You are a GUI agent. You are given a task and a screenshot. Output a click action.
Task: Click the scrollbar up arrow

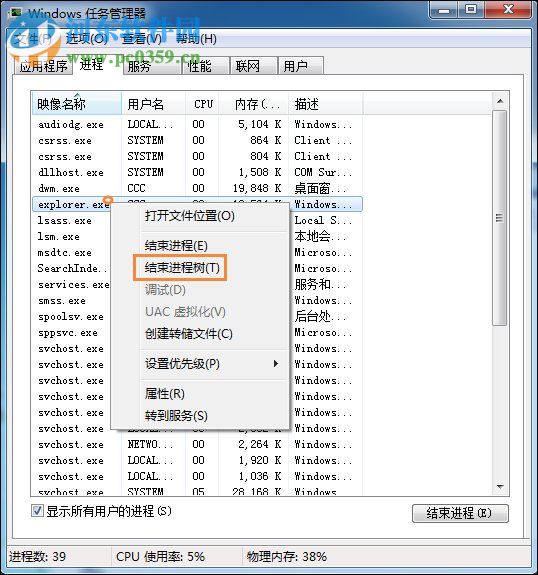point(500,101)
